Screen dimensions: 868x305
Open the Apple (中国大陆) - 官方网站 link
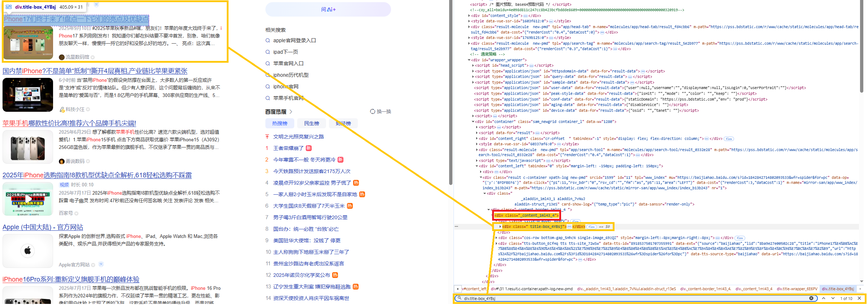[43, 227]
